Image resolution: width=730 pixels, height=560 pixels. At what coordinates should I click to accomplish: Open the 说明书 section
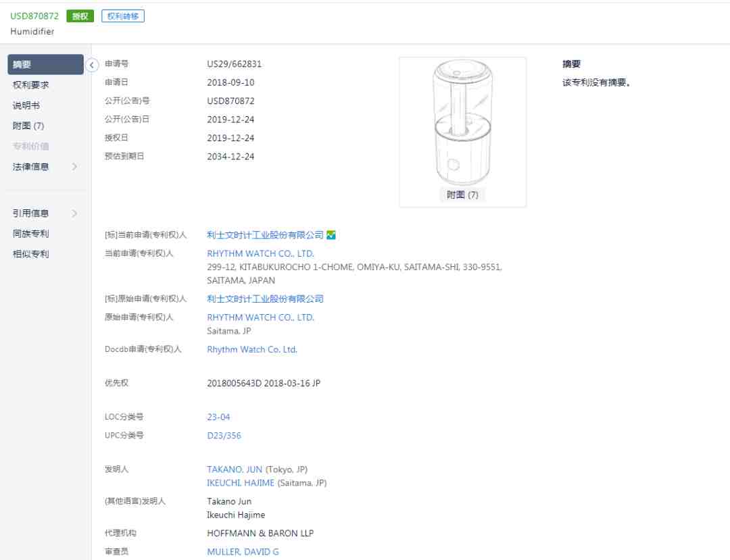click(26, 105)
